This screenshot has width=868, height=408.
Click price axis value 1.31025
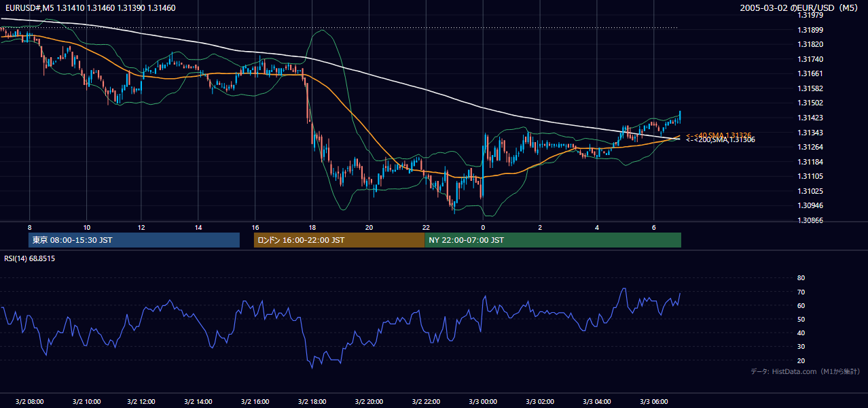pos(810,191)
